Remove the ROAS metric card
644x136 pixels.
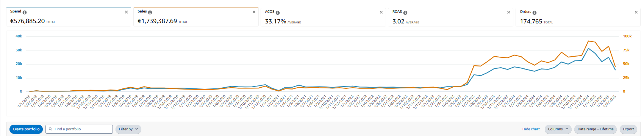point(509,12)
